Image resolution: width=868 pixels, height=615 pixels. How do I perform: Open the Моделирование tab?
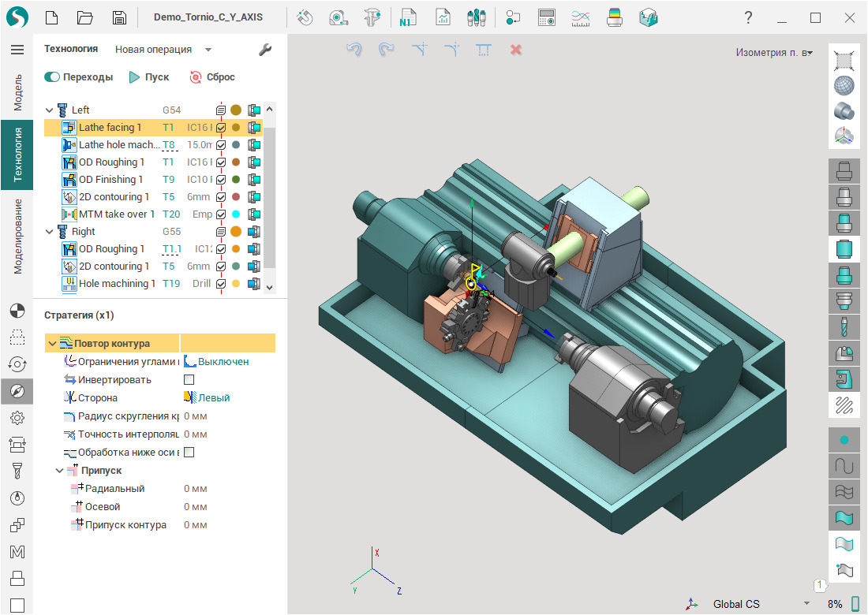coord(17,235)
